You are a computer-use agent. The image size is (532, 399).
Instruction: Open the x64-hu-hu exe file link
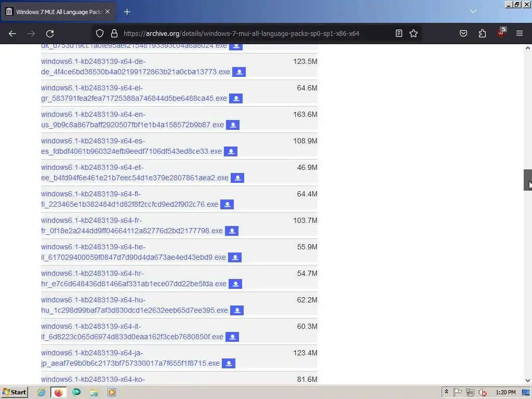135,304
